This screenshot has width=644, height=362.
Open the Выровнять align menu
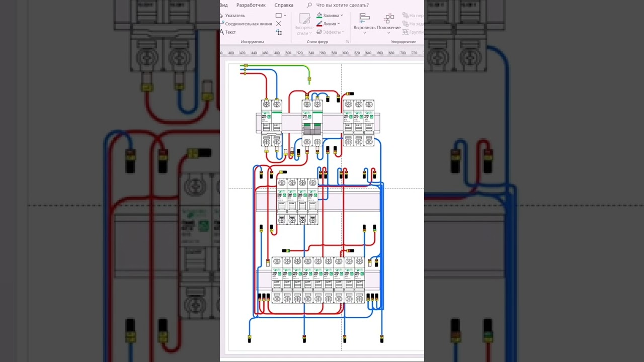(365, 24)
